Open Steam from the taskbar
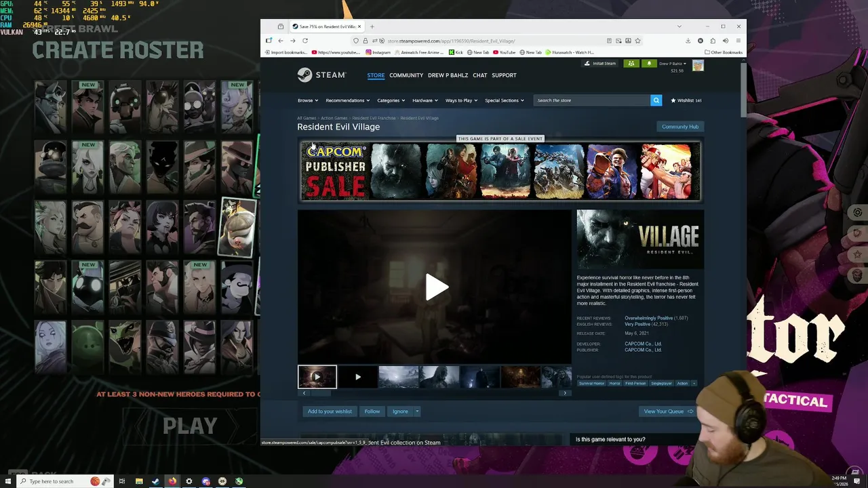 [155, 481]
